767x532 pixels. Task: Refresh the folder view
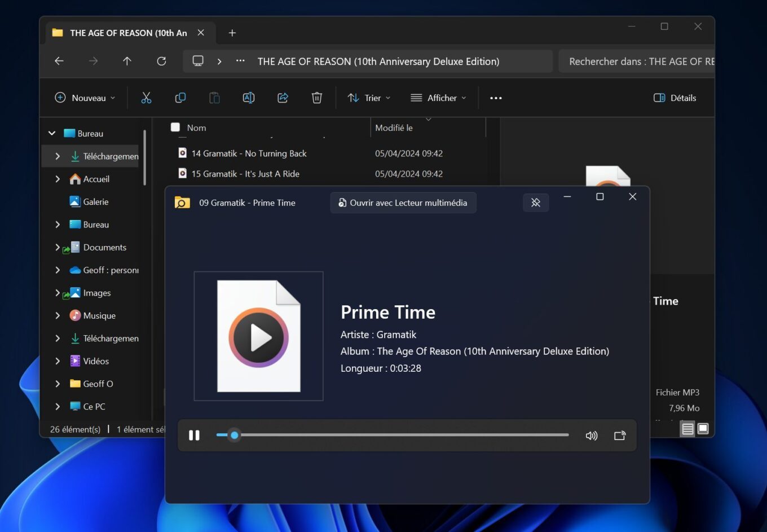[161, 61]
